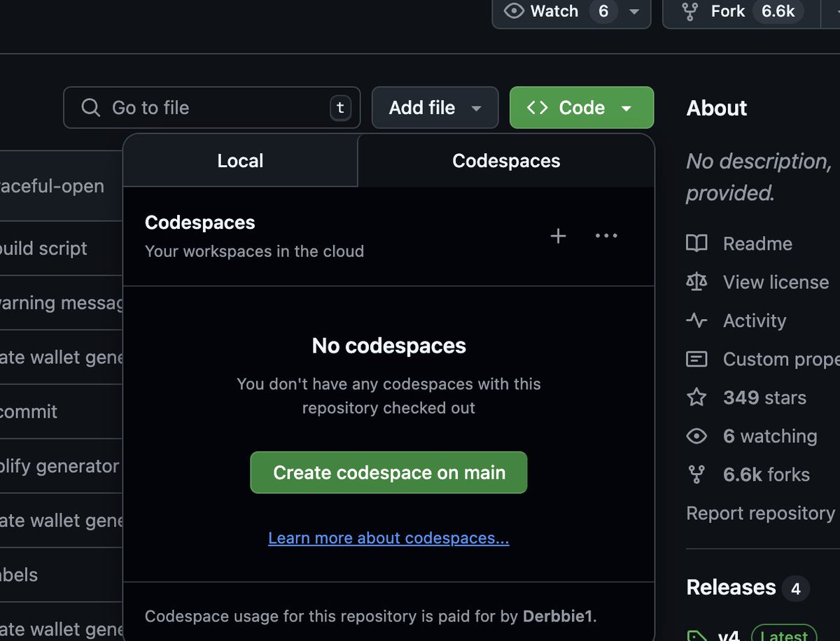This screenshot has width=840, height=641.
Task: Open the Activity link
Action: 755,320
